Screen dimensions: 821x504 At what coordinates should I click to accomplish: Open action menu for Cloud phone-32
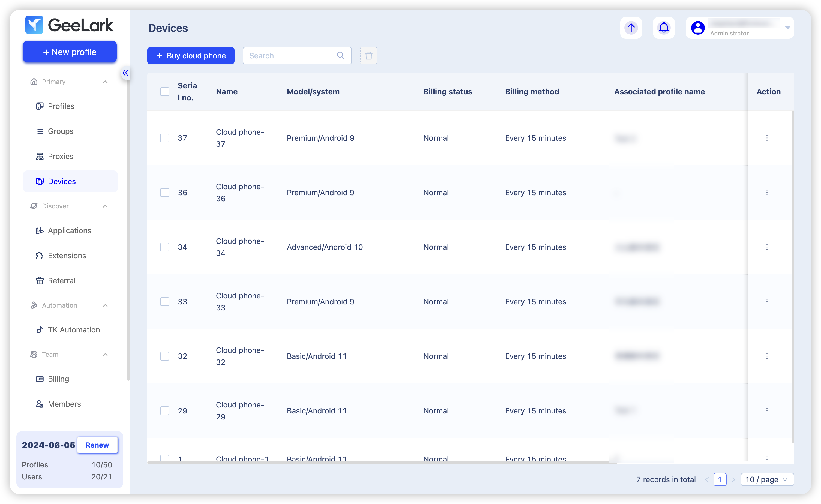[x=766, y=356]
